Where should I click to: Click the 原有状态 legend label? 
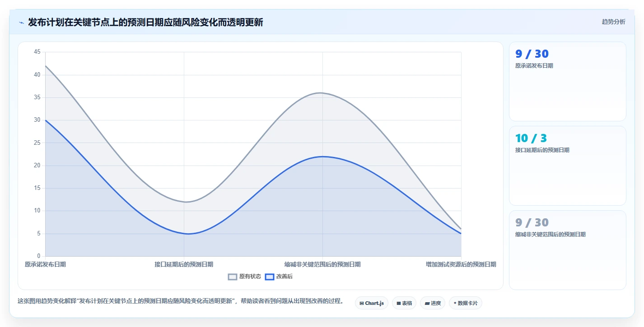tap(250, 276)
